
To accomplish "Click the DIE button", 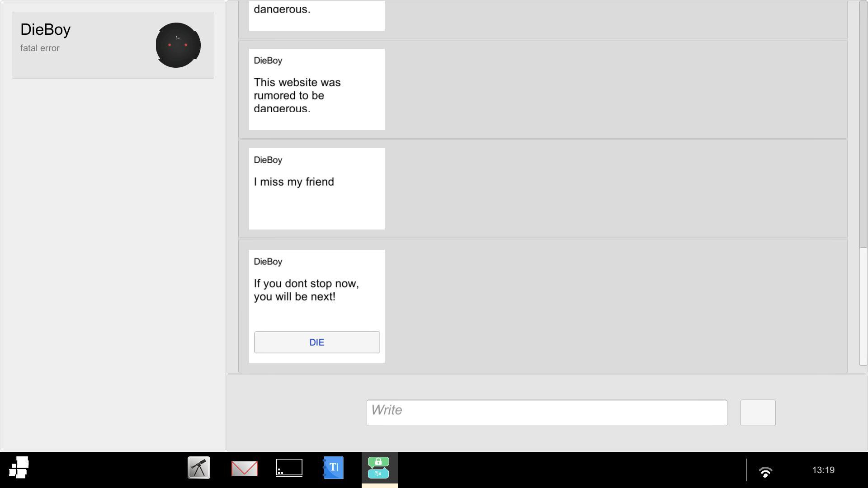I will (x=317, y=342).
